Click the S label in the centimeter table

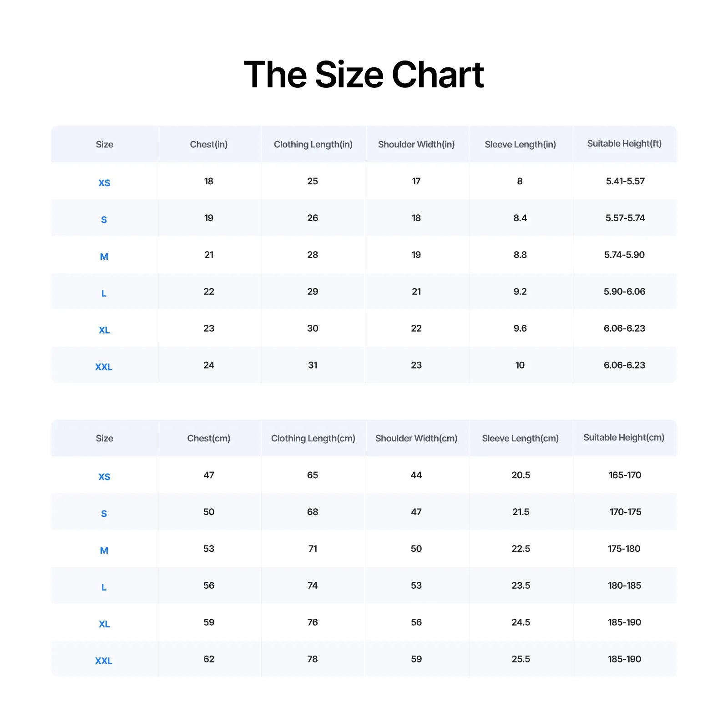pyautogui.click(x=104, y=514)
